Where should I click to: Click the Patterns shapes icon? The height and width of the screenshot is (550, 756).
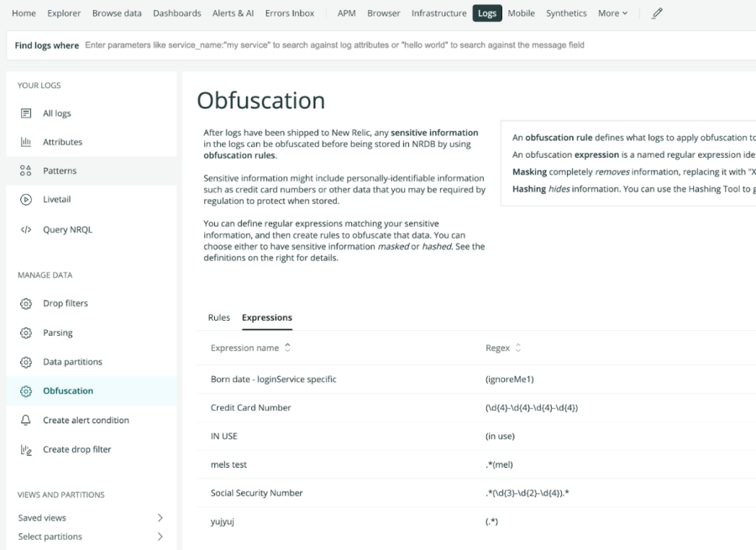(26, 170)
